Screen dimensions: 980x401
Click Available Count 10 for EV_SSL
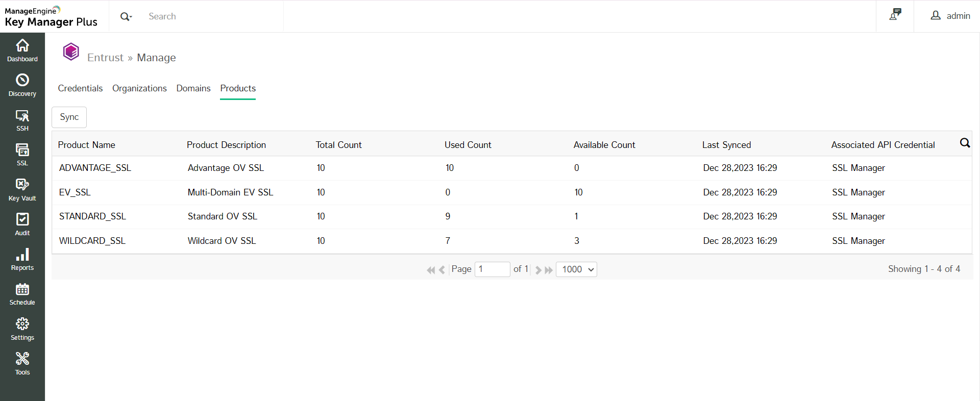(578, 192)
